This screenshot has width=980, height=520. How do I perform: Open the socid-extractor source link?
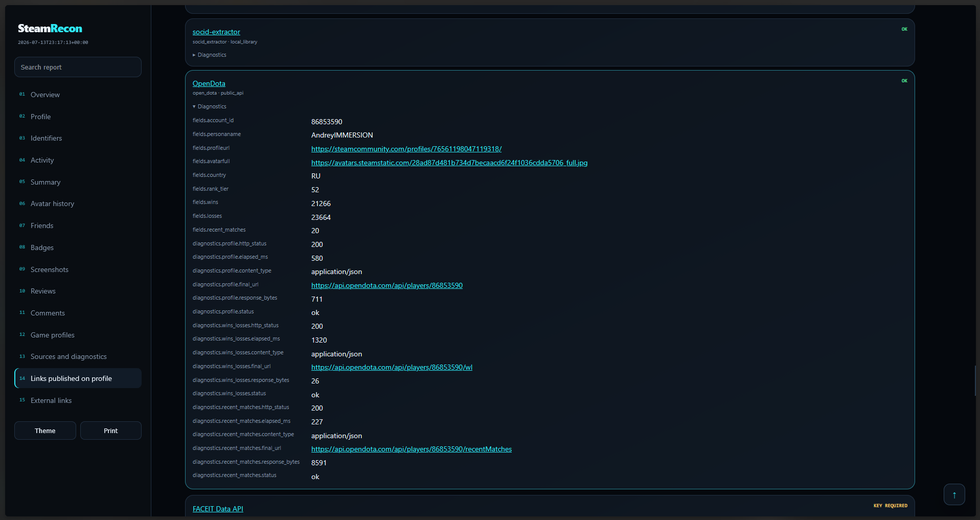tap(216, 32)
